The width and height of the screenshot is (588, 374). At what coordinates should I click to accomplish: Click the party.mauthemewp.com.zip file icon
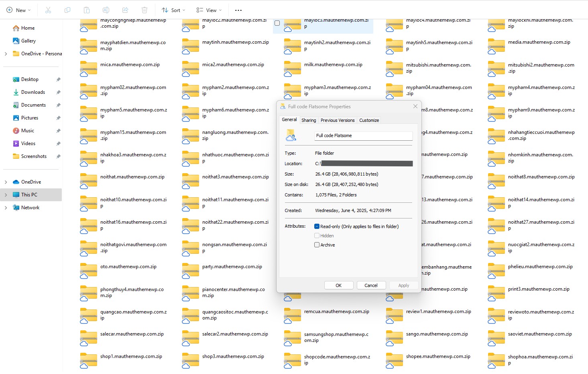point(190,270)
